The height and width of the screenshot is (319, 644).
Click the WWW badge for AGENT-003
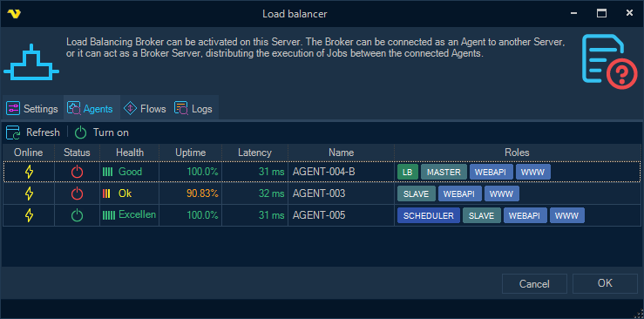(501, 193)
